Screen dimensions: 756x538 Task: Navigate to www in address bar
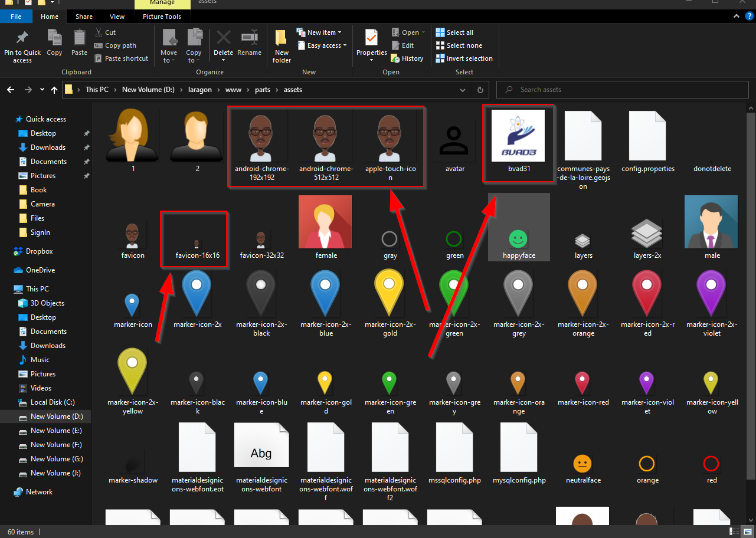tap(232, 90)
